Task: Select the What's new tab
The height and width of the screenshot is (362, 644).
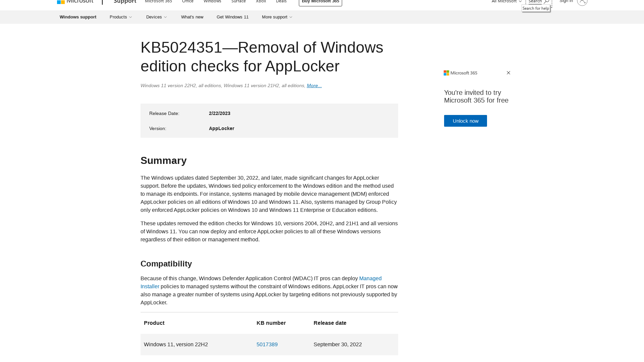Action: click(192, 17)
